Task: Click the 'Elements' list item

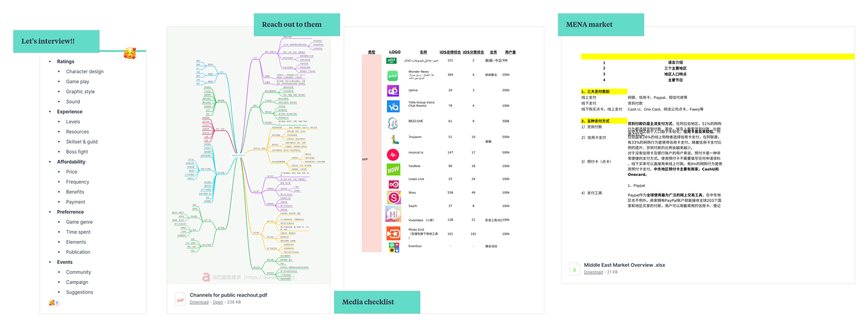Action: (76, 242)
